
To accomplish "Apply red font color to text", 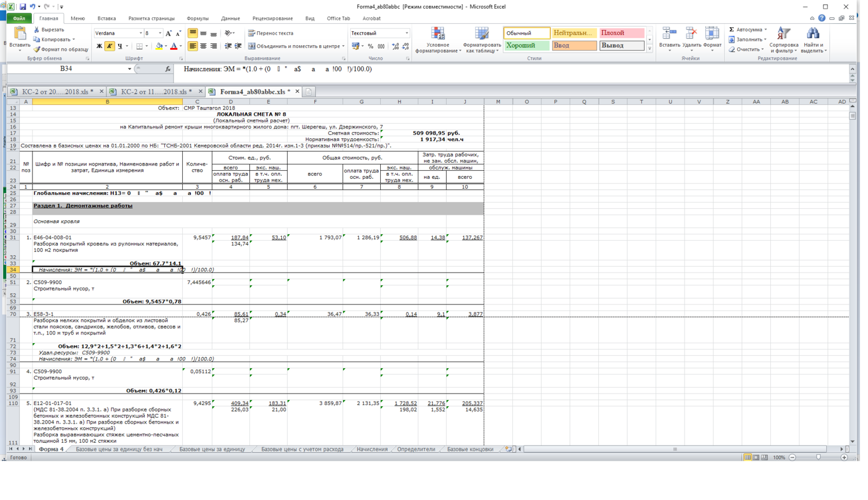I will [x=174, y=46].
